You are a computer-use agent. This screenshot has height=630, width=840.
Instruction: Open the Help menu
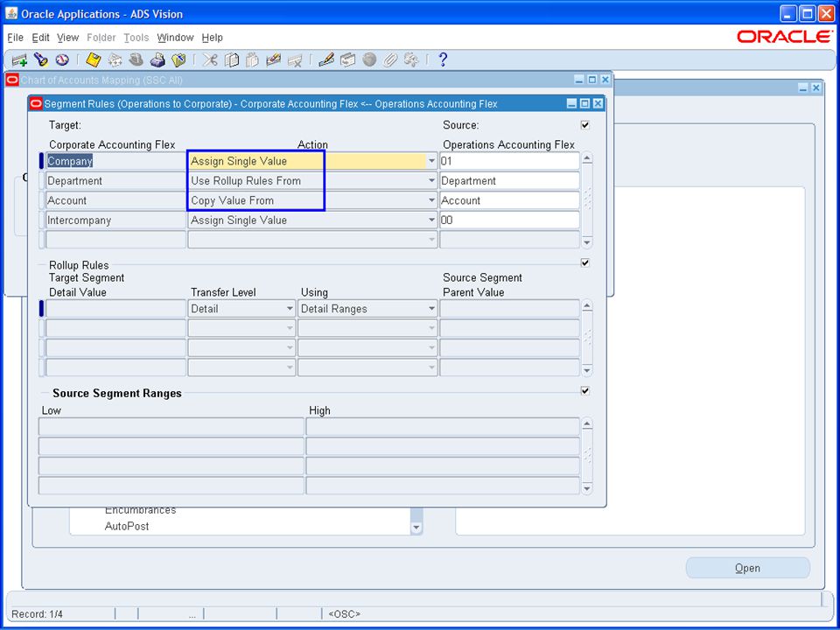(212, 38)
